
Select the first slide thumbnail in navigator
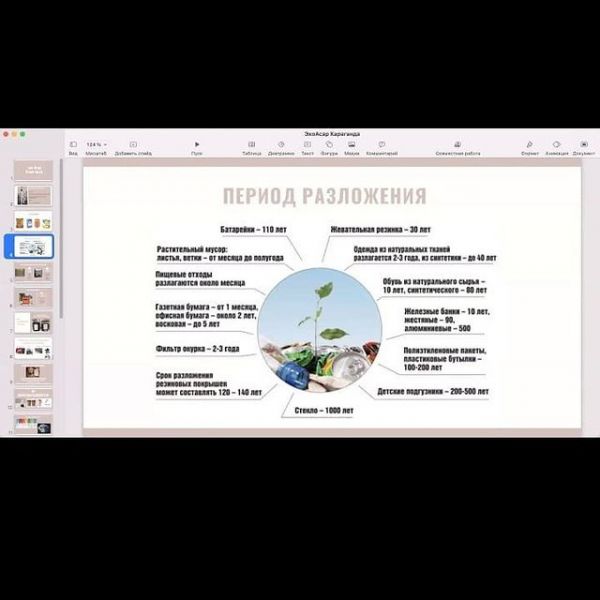tap(34, 170)
